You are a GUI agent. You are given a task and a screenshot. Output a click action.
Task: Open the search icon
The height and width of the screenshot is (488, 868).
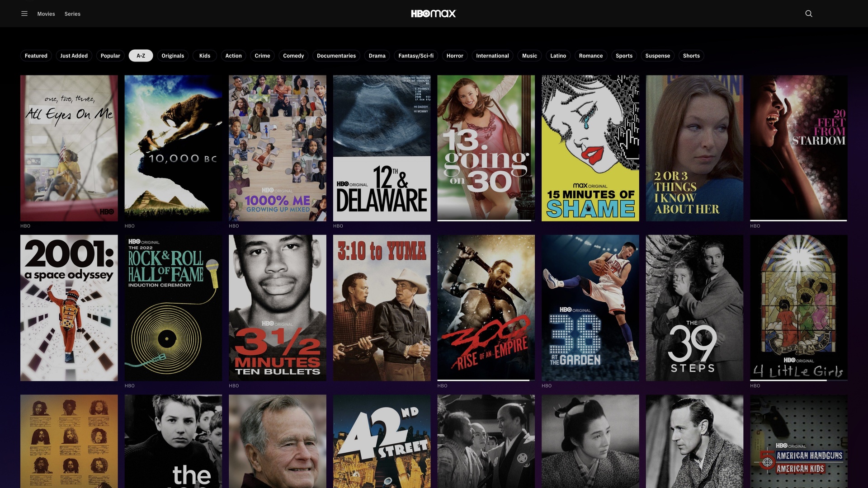(809, 14)
